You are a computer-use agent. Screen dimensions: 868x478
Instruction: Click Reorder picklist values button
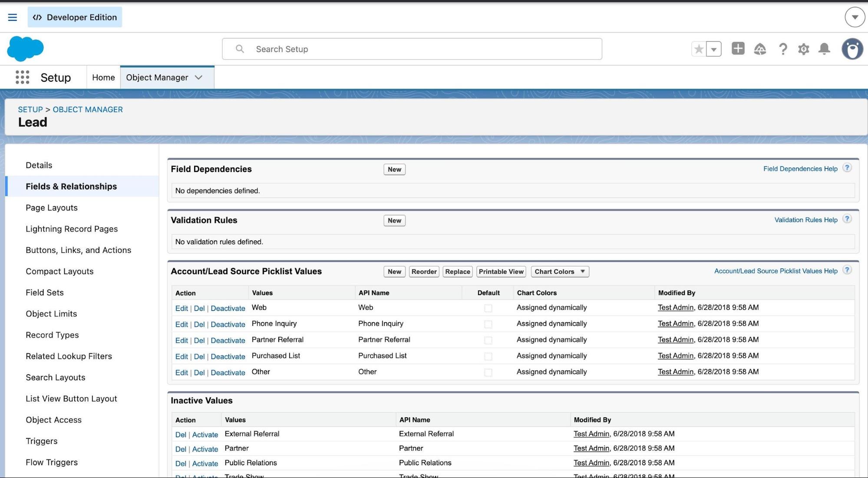pos(424,272)
